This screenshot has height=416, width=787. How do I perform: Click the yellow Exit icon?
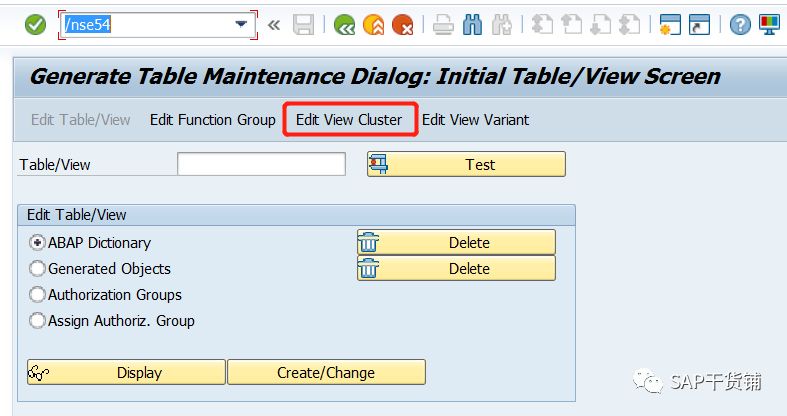click(374, 25)
